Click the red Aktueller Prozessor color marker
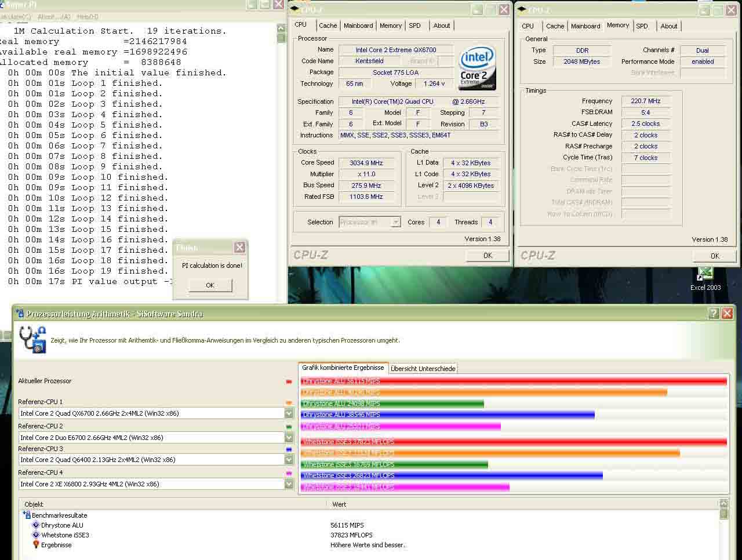The height and width of the screenshot is (560, 742). tap(289, 381)
